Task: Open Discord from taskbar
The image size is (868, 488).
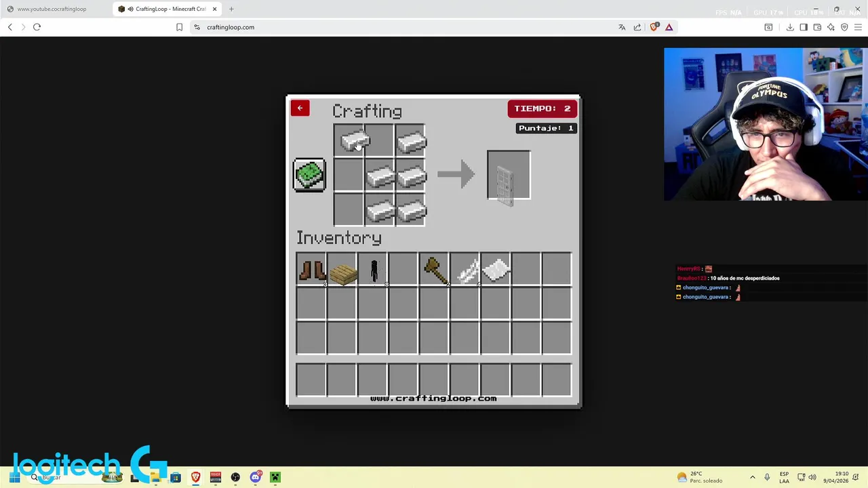Action: tap(256, 477)
